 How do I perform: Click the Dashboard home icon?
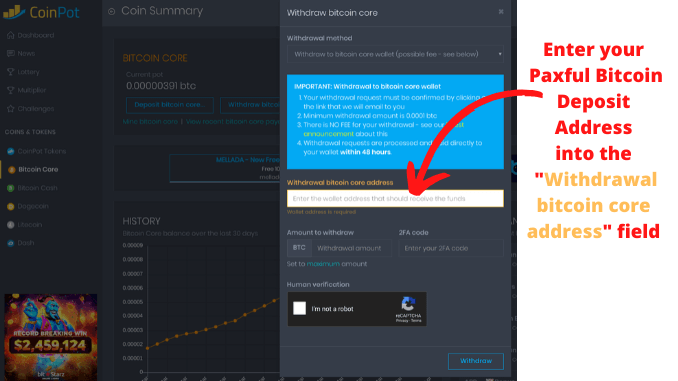(x=11, y=35)
